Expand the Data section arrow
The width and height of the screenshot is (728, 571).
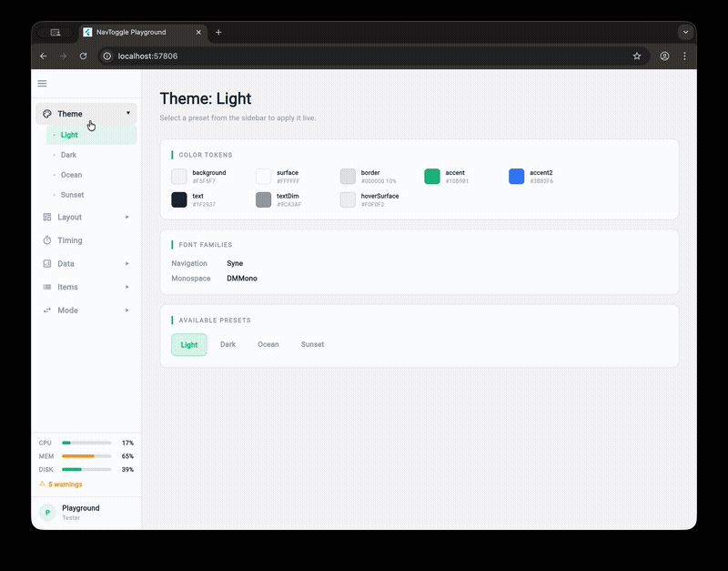[x=127, y=263]
